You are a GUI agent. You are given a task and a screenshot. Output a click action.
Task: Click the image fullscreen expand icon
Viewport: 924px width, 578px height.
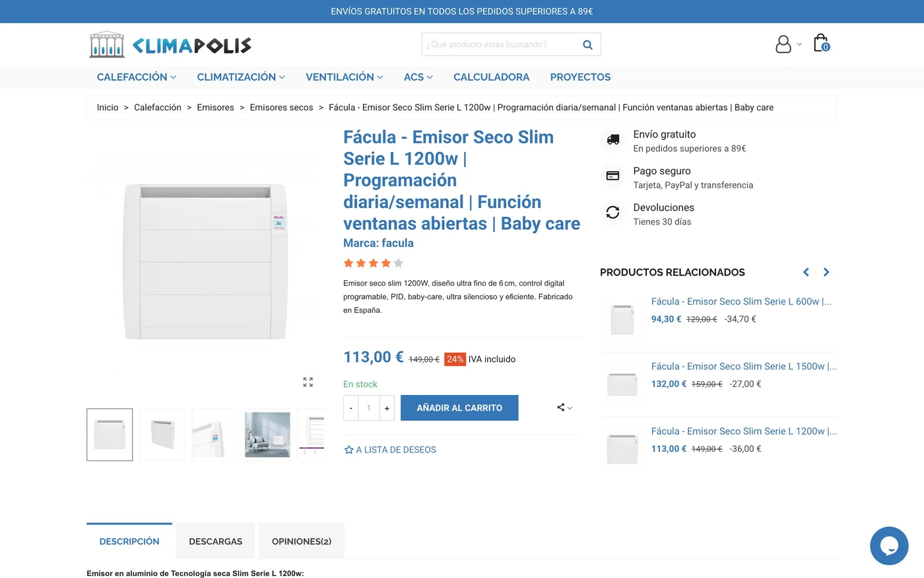click(x=308, y=382)
